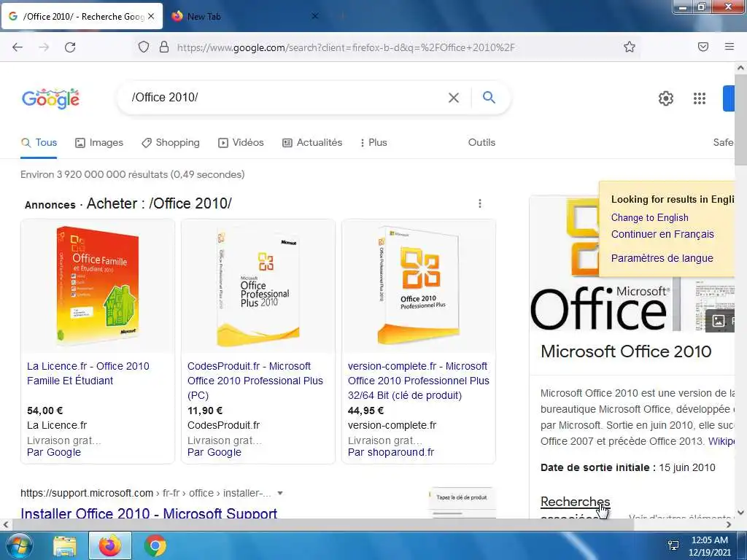This screenshot has width=747, height=560.
Task: Open the Outils search tools
Action: [x=481, y=142]
